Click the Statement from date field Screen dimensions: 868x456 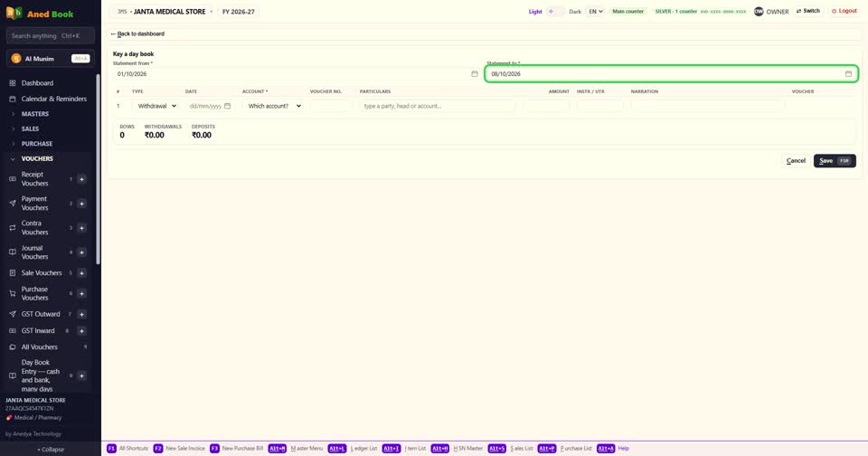click(297, 73)
